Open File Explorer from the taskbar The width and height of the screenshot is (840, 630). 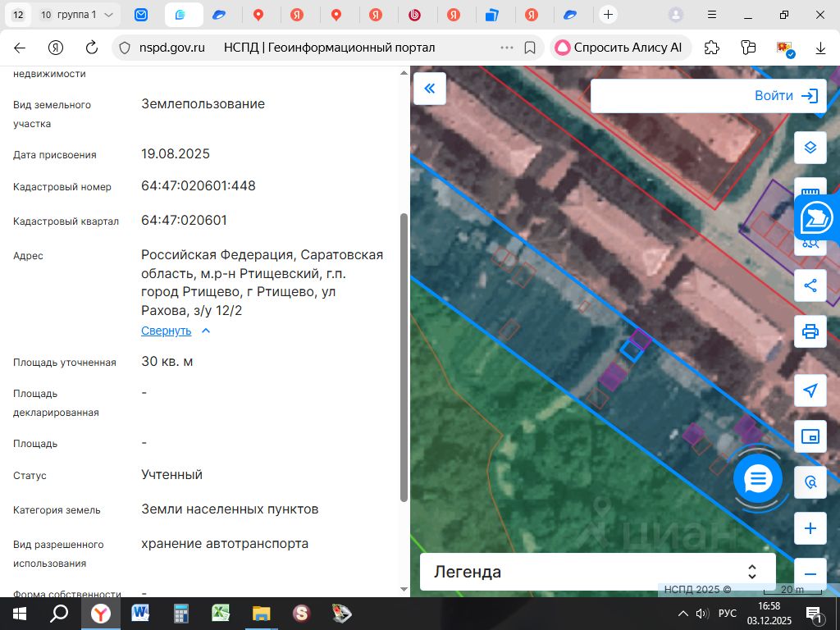coord(262,614)
